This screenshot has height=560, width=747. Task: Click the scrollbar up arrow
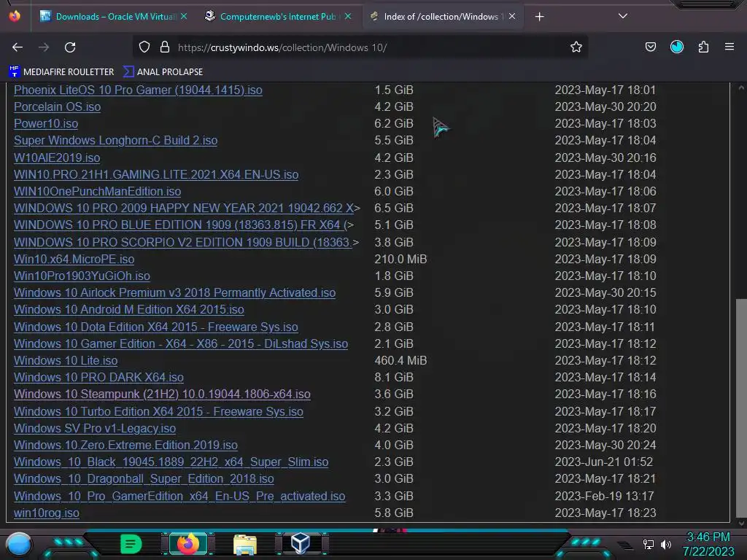click(741, 87)
